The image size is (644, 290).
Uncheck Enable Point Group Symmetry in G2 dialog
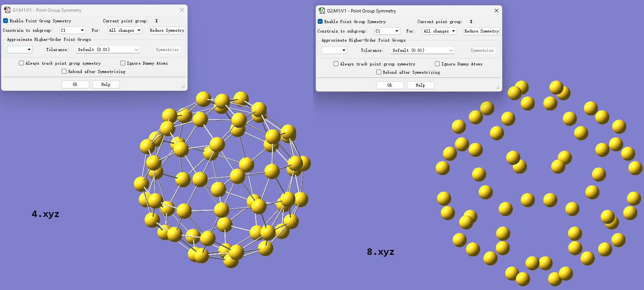[x=320, y=22]
